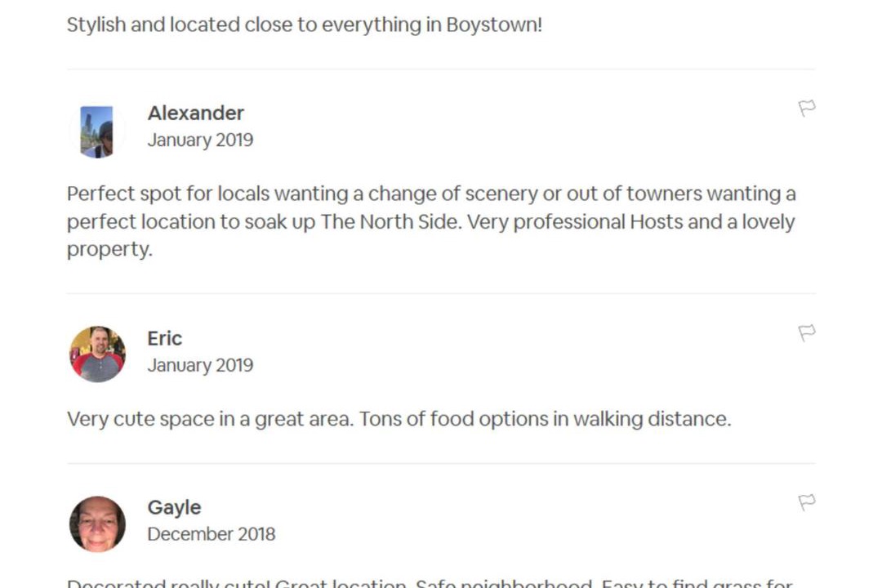Report Eric's review using flag icon
Viewport: 882px width, 588px height.
(x=806, y=332)
